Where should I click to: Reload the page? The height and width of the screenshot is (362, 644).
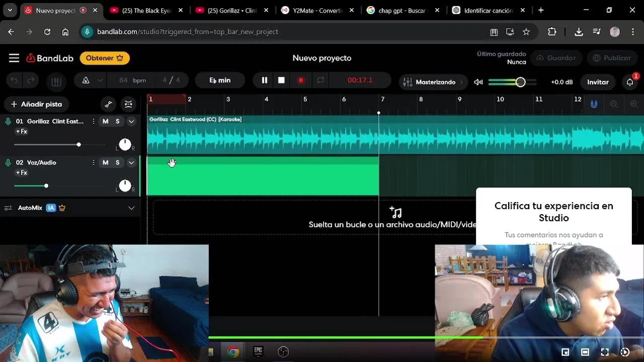pos(47,32)
